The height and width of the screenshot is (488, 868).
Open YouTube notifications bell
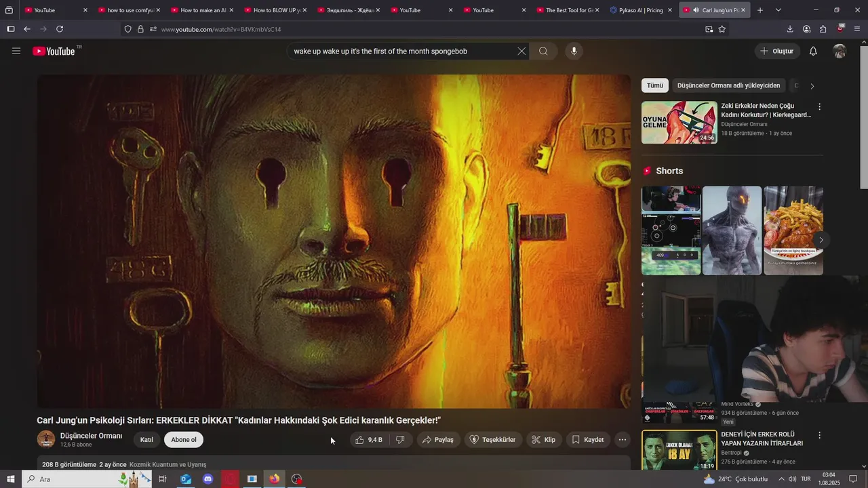[x=813, y=51]
